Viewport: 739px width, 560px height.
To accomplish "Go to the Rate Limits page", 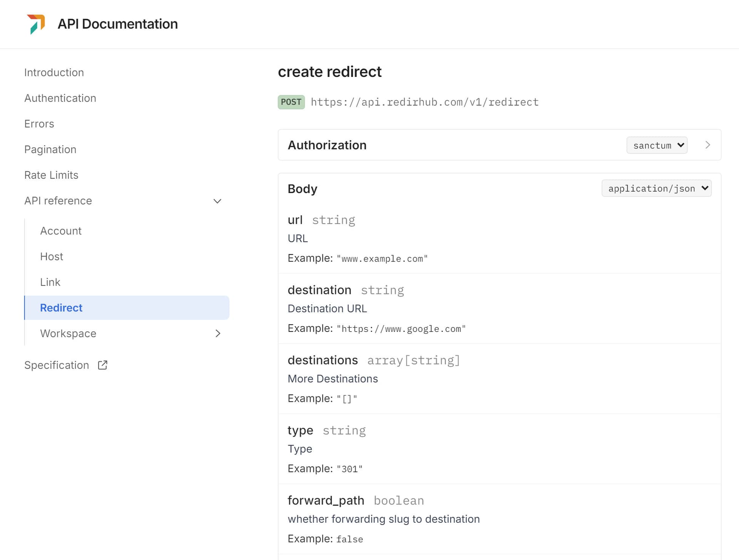I will (51, 175).
